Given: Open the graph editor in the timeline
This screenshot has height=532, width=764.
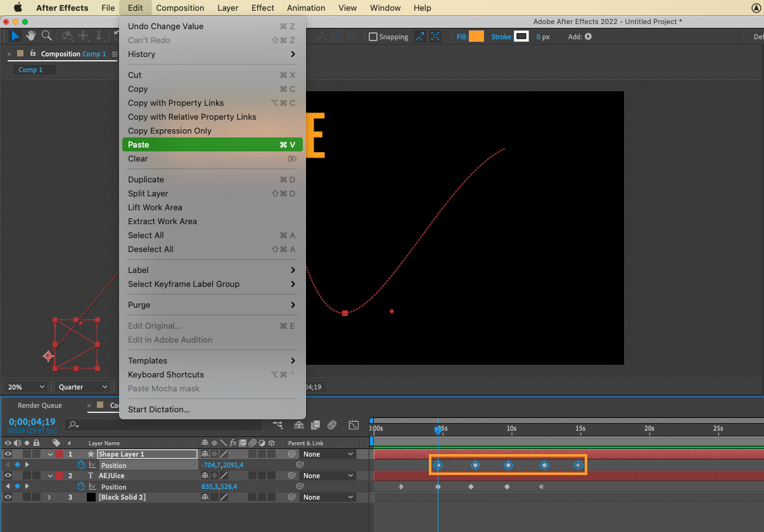Looking at the screenshot, I should pyautogui.click(x=353, y=424).
